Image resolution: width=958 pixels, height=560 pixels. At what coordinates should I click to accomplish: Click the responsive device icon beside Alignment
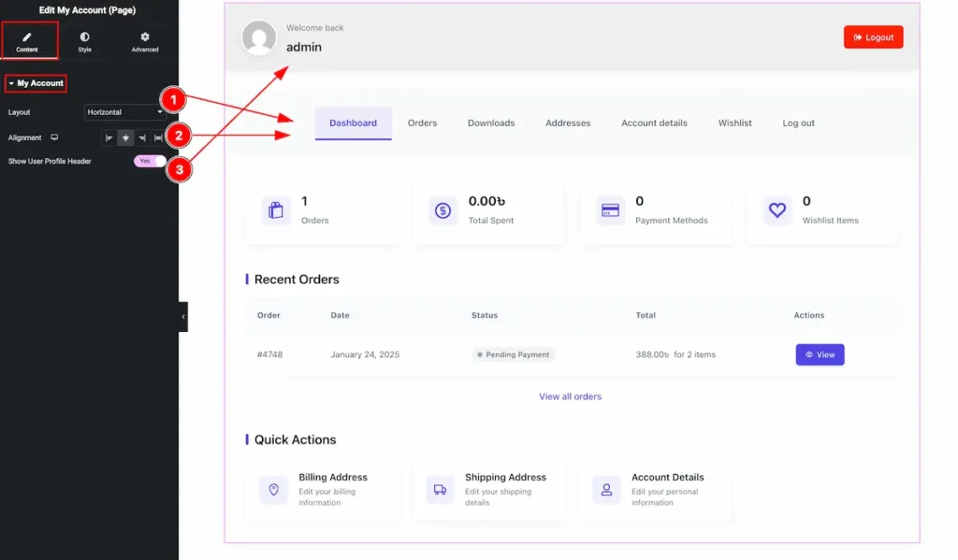coord(54,137)
